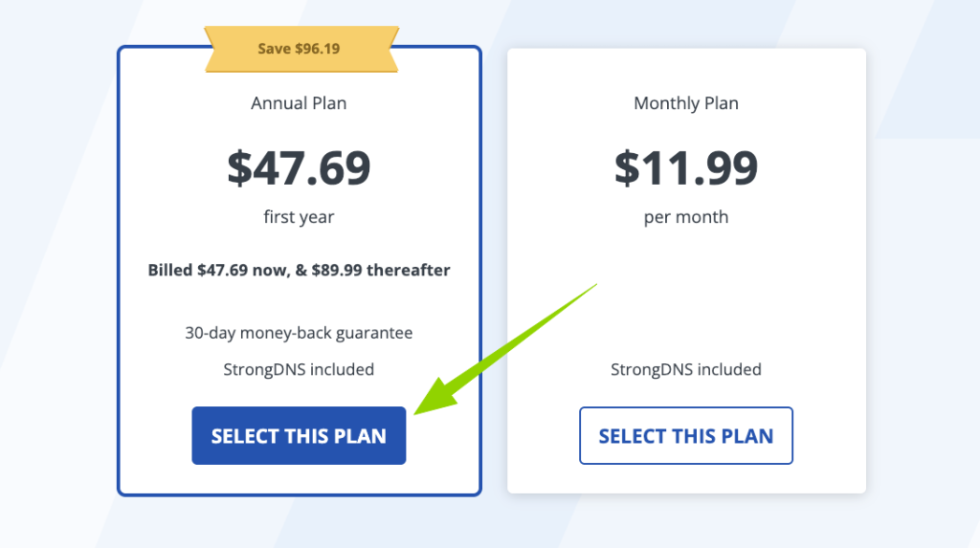Click StrongDNS included in Monthly Plan card
This screenshot has width=980, height=548.
(x=686, y=369)
